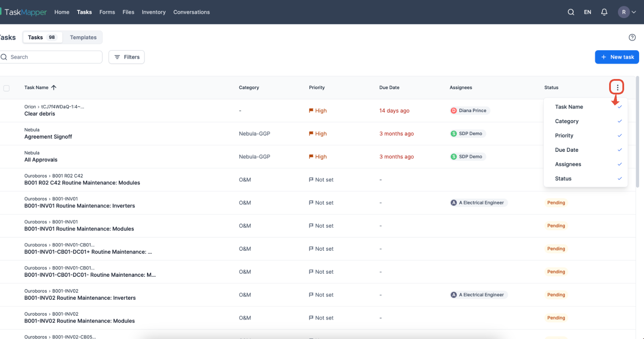
Task: Open B001 R02 C42 Routine Maintenance: Modules
Action: click(82, 183)
